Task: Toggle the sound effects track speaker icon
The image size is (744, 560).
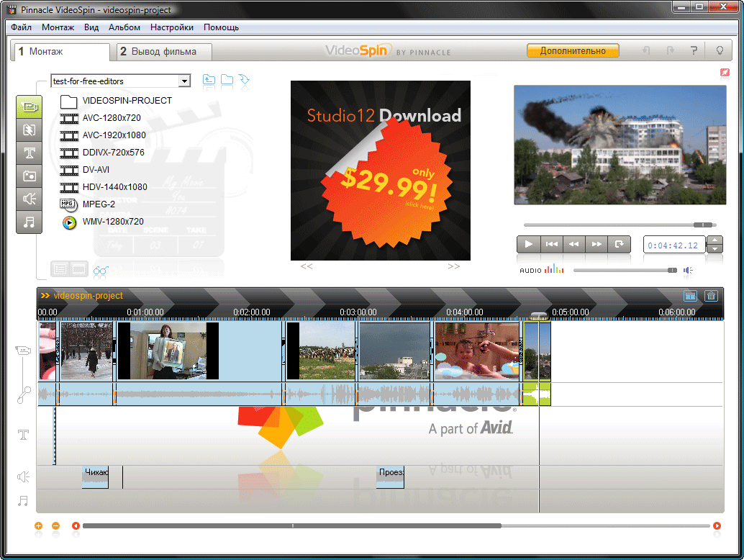Action: click(x=23, y=477)
